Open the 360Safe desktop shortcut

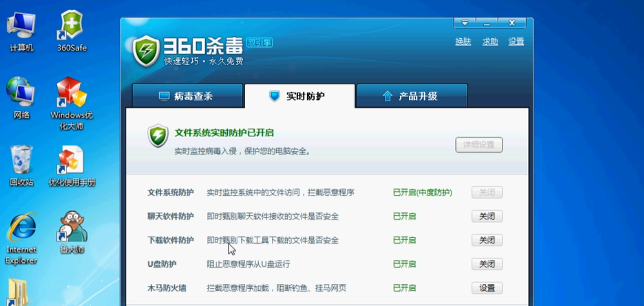coord(72,31)
